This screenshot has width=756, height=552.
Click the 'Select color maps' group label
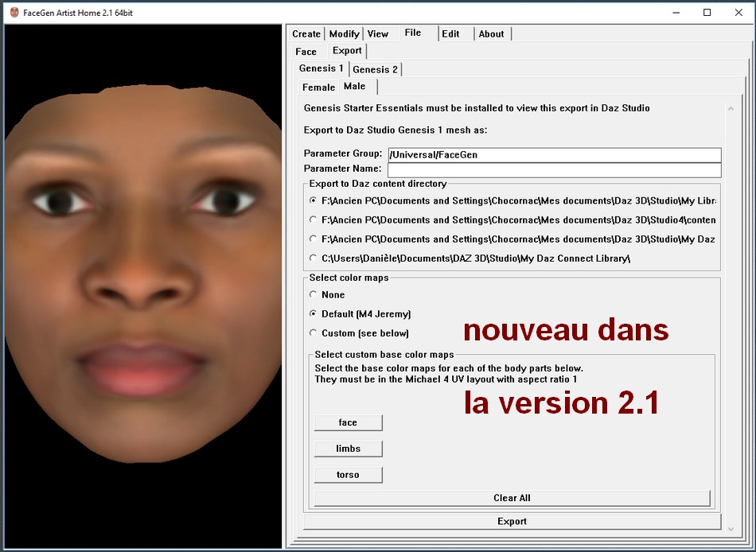349,278
